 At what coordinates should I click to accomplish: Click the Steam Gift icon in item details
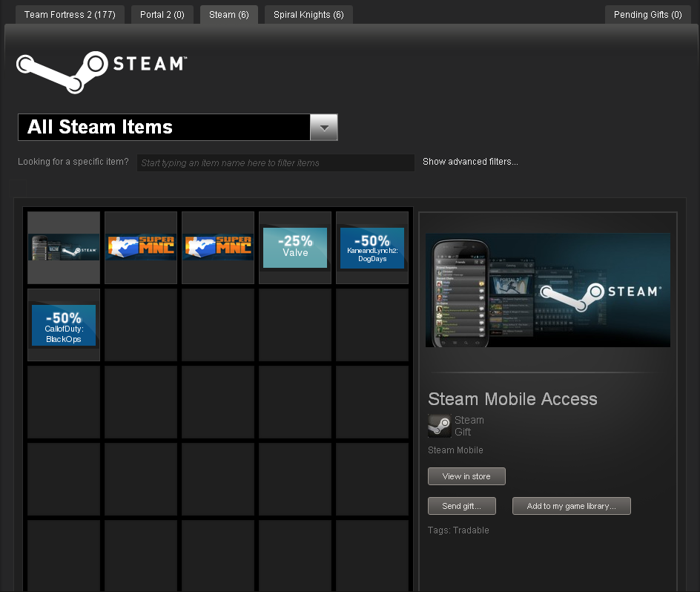(x=438, y=426)
